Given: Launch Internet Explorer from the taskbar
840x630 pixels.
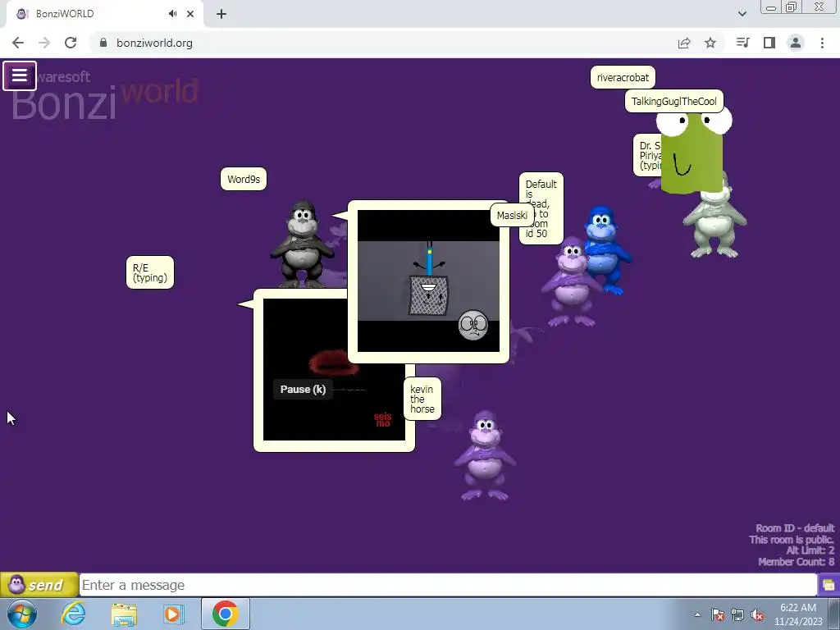Looking at the screenshot, I should point(73,614).
